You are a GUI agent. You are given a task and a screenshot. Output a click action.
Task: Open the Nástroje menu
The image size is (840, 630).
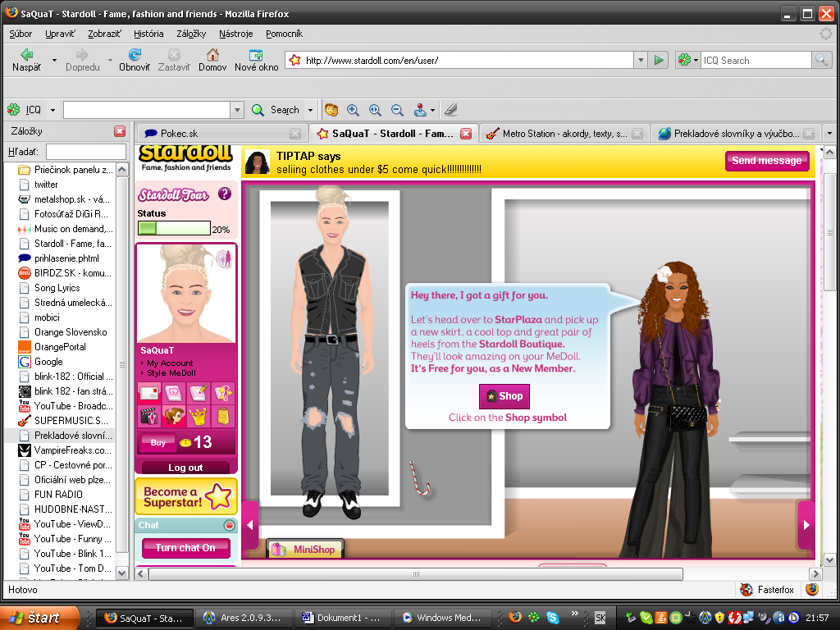coord(235,34)
